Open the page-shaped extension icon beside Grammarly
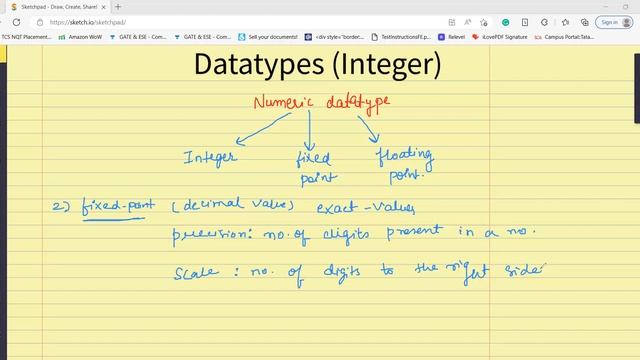 [525, 22]
